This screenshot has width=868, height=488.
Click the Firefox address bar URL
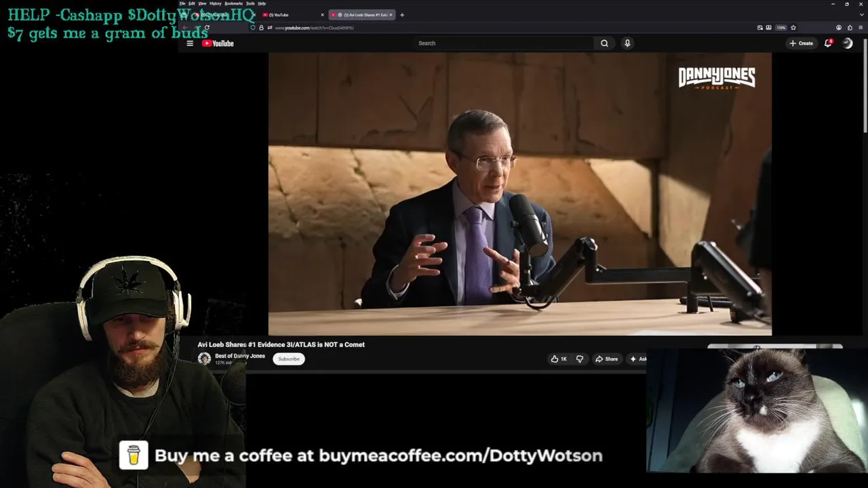click(x=314, y=28)
